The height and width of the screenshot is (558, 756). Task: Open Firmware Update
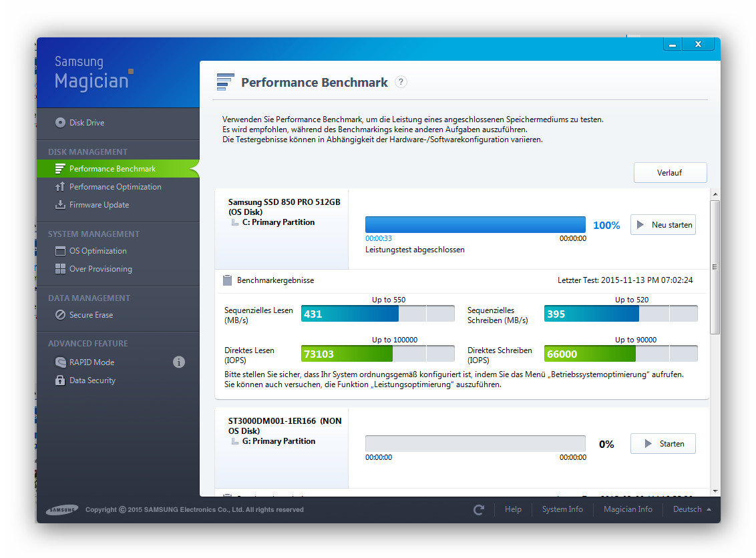click(x=99, y=205)
